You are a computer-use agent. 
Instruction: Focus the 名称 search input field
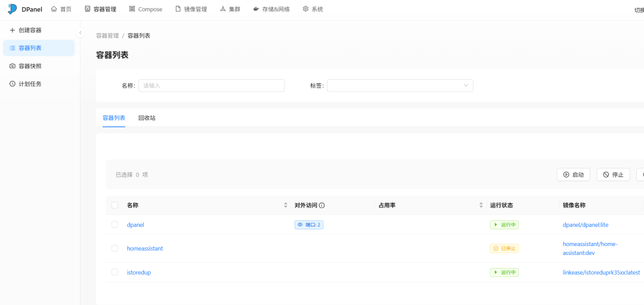(211, 86)
